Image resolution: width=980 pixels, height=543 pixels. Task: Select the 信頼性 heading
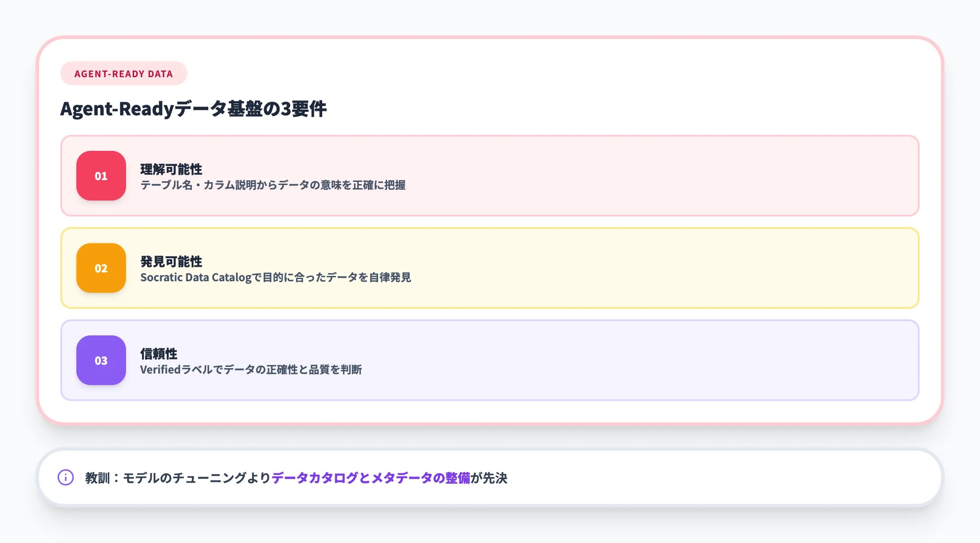point(158,354)
